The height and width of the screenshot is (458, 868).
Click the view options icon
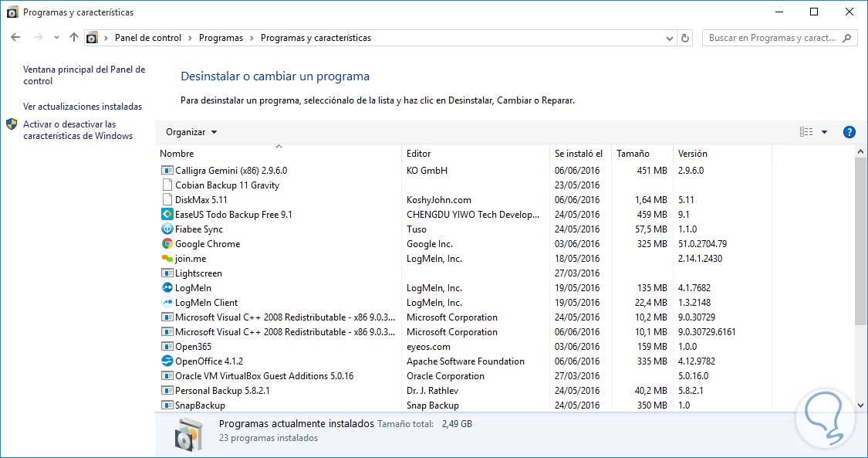(806, 132)
